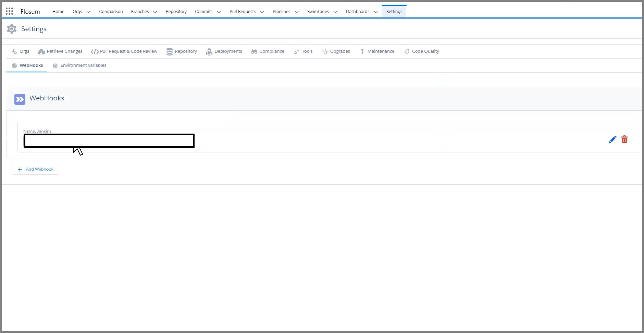Select the WebHooks sub-tab
Screen dimensions: 644x333
pyautogui.click(x=27, y=65)
